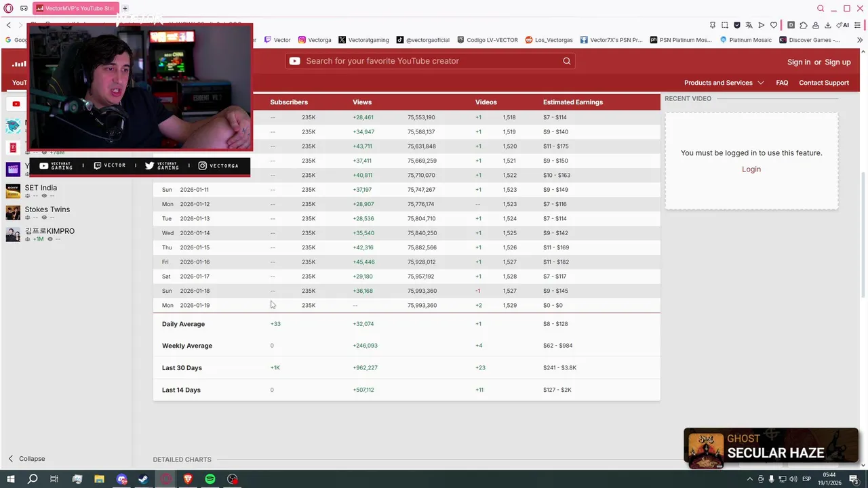Open Discord with notification badge on taskbar
Viewport: 868px width, 488px height.
click(x=121, y=479)
